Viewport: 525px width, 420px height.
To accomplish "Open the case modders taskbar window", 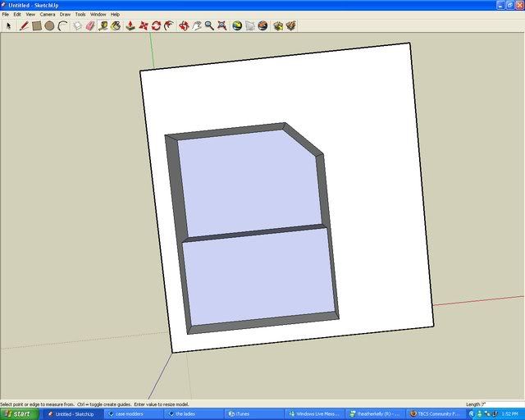I will pyautogui.click(x=133, y=414).
